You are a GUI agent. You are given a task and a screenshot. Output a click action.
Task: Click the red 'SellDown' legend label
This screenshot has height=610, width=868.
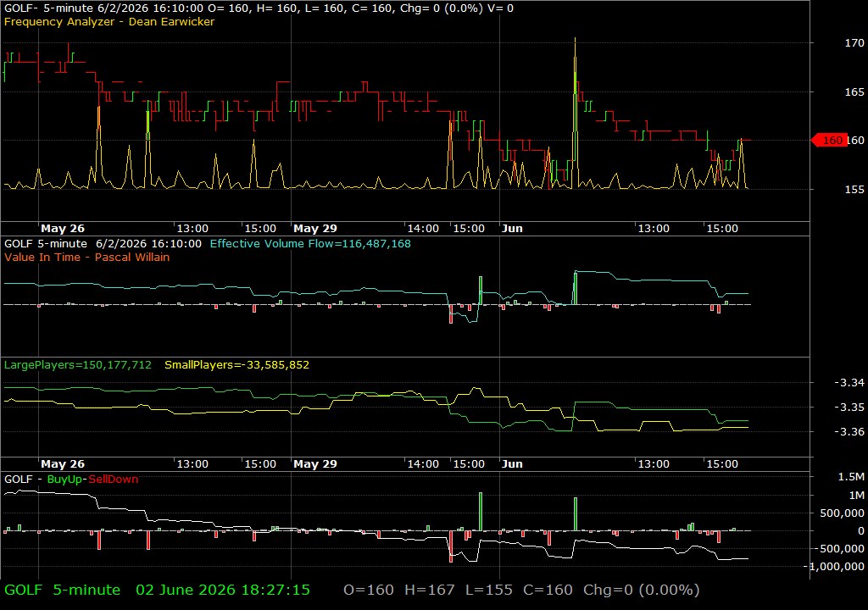tap(114, 479)
